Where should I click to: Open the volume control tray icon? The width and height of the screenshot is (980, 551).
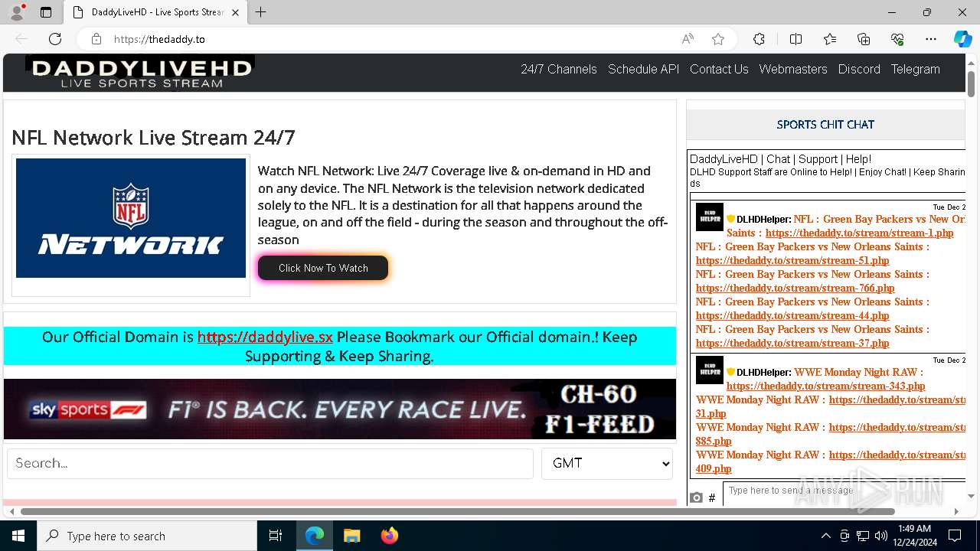point(880,536)
